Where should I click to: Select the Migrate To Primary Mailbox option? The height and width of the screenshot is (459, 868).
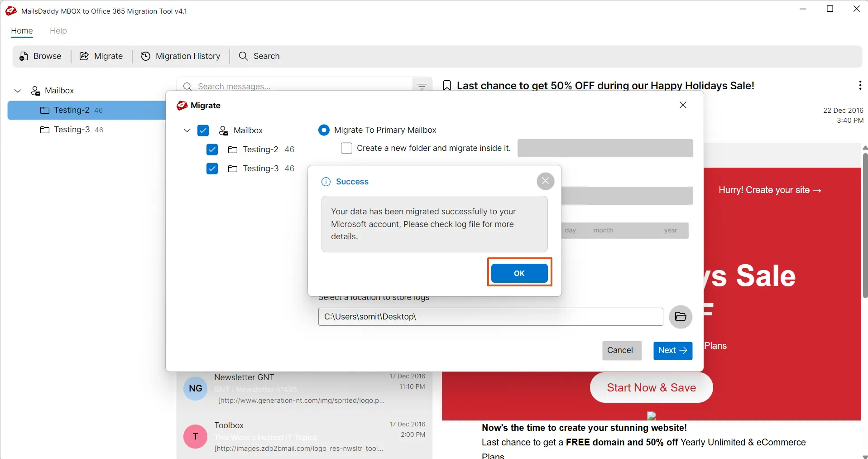324,130
